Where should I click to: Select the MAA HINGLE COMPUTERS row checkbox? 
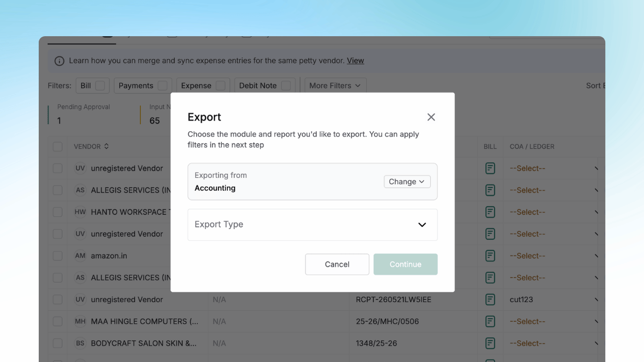pos(57,321)
